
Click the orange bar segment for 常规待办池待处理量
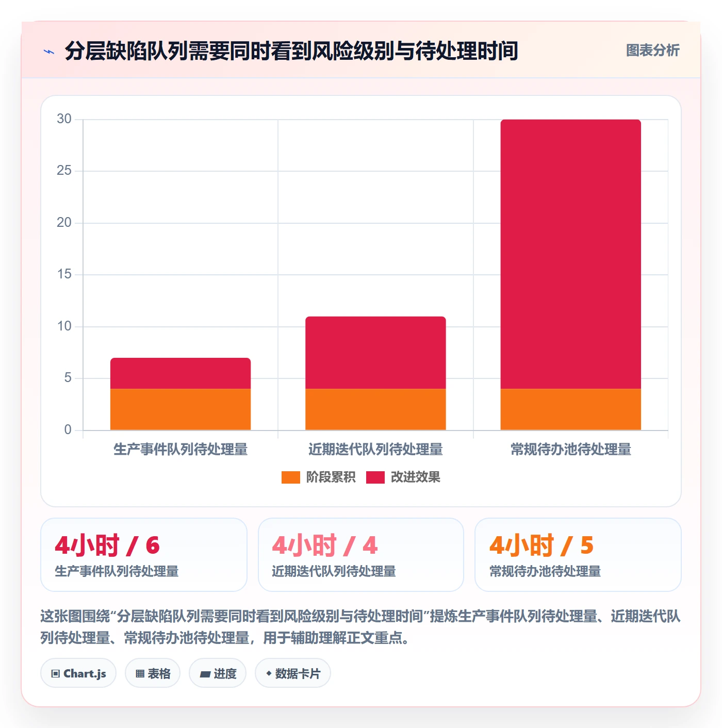click(x=571, y=409)
